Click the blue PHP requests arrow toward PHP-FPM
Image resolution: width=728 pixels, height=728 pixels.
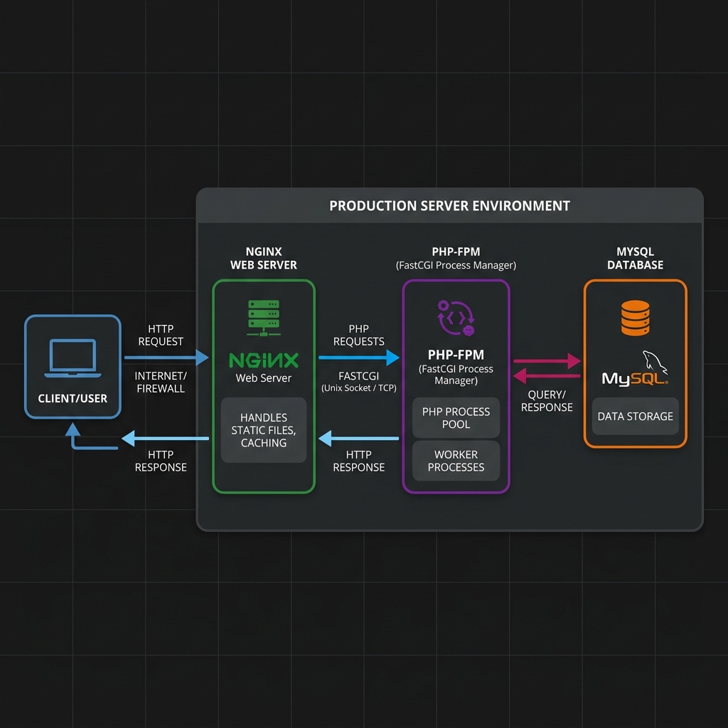(359, 358)
